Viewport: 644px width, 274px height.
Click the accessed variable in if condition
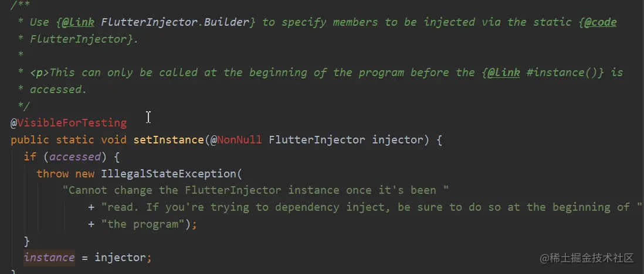click(75, 157)
